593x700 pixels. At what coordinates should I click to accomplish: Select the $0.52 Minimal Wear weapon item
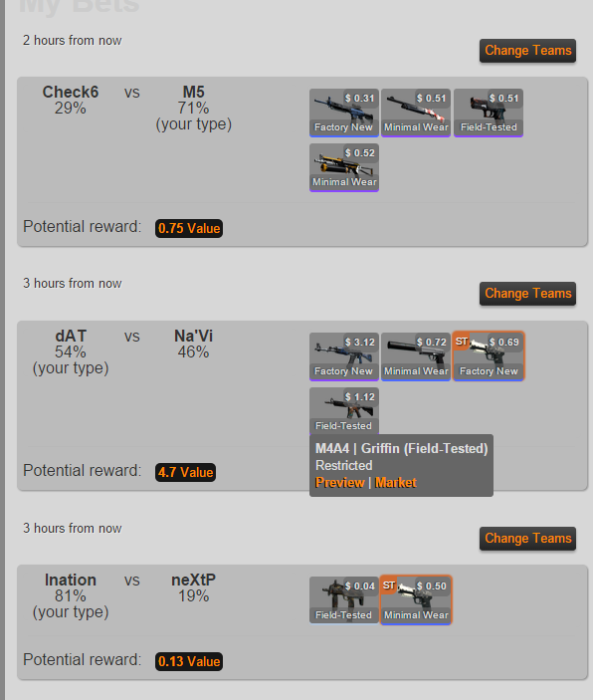coord(344,167)
